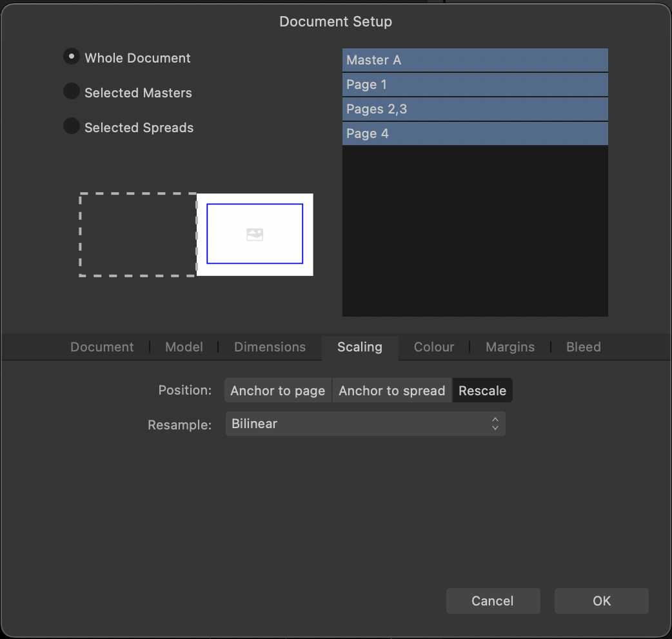Select Page 4 in the list
Screen dimensions: 672x639
coord(475,133)
